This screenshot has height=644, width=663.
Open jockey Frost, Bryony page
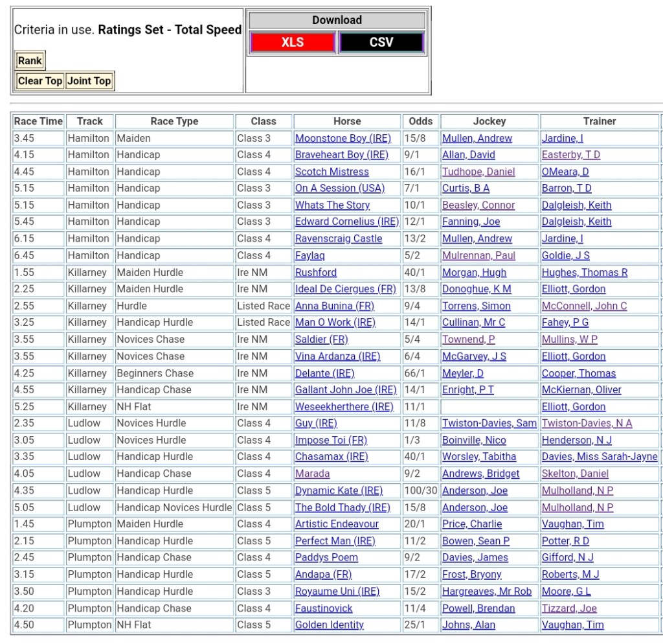[x=472, y=575]
